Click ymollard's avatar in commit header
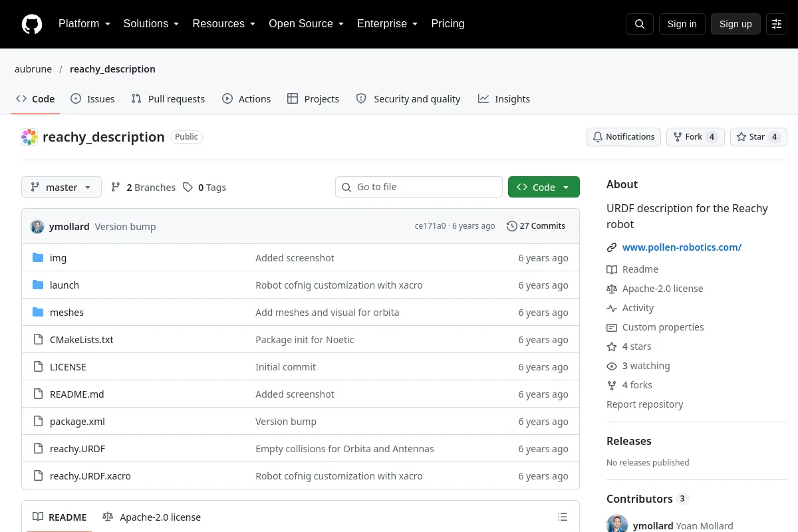Image resolution: width=798 pixels, height=532 pixels. pyautogui.click(x=37, y=226)
